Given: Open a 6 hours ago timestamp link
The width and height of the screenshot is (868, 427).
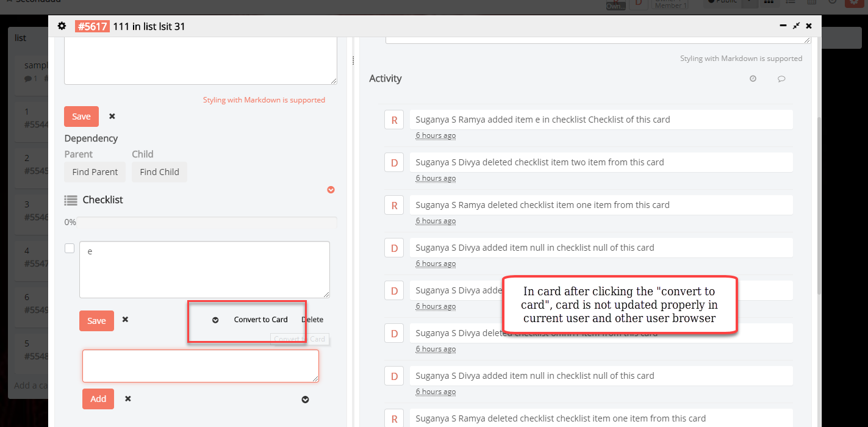Looking at the screenshot, I should tap(436, 135).
